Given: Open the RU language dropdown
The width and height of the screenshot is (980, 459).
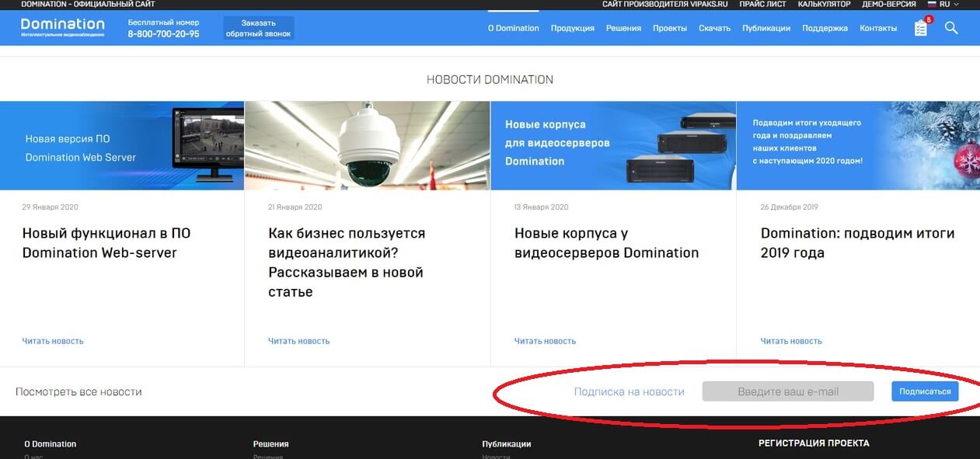Looking at the screenshot, I should click(x=943, y=5).
